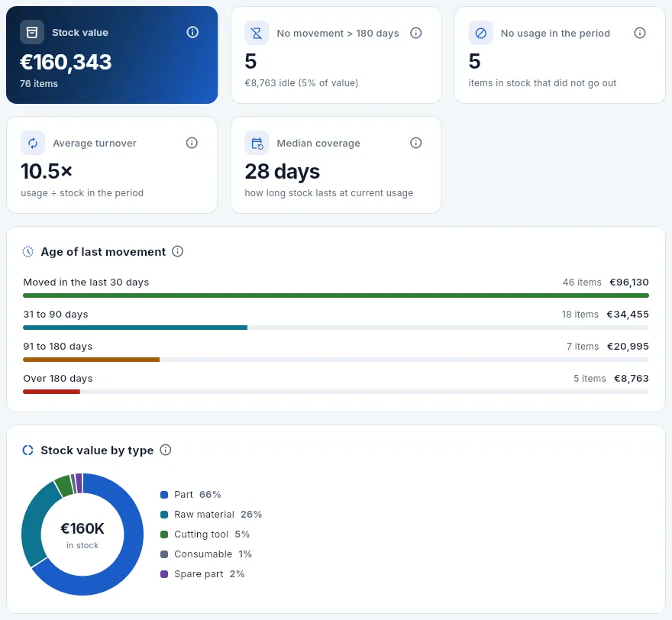This screenshot has width=672, height=620.
Task: Click the green Moved in last 30 days bar
Action: pyautogui.click(x=336, y=295)
